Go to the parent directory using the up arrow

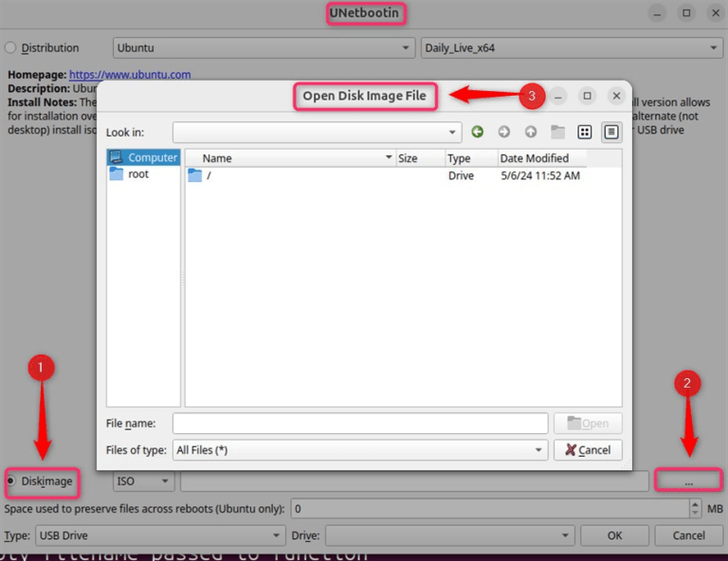tap(531, 133)
